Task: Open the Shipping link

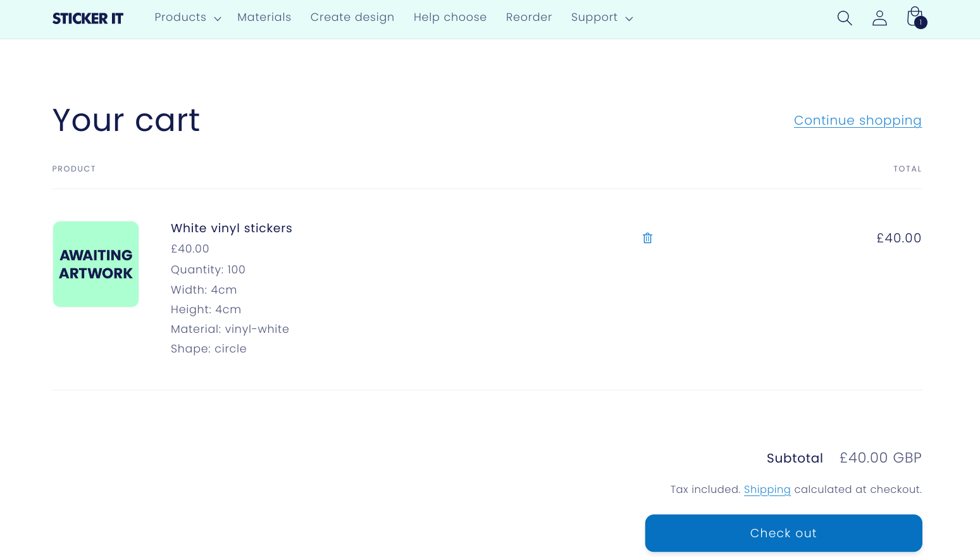Action: pos(767,489)
